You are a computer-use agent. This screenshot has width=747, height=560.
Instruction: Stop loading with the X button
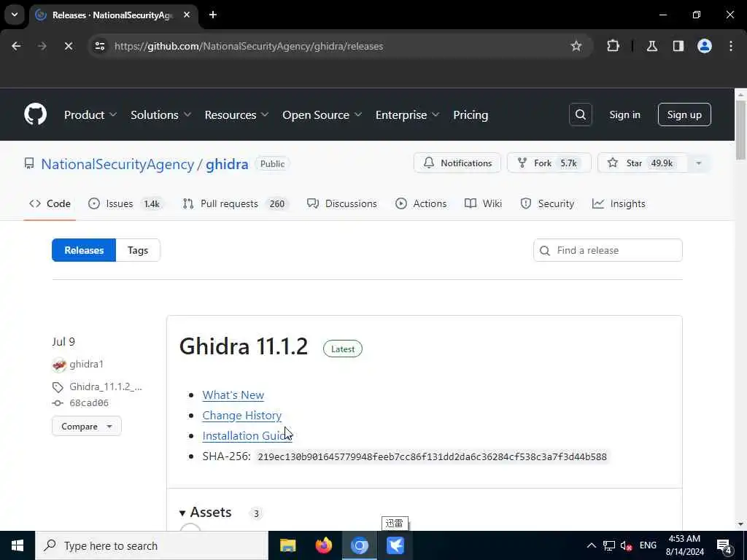pyautogui.click(x=68, y=46)
